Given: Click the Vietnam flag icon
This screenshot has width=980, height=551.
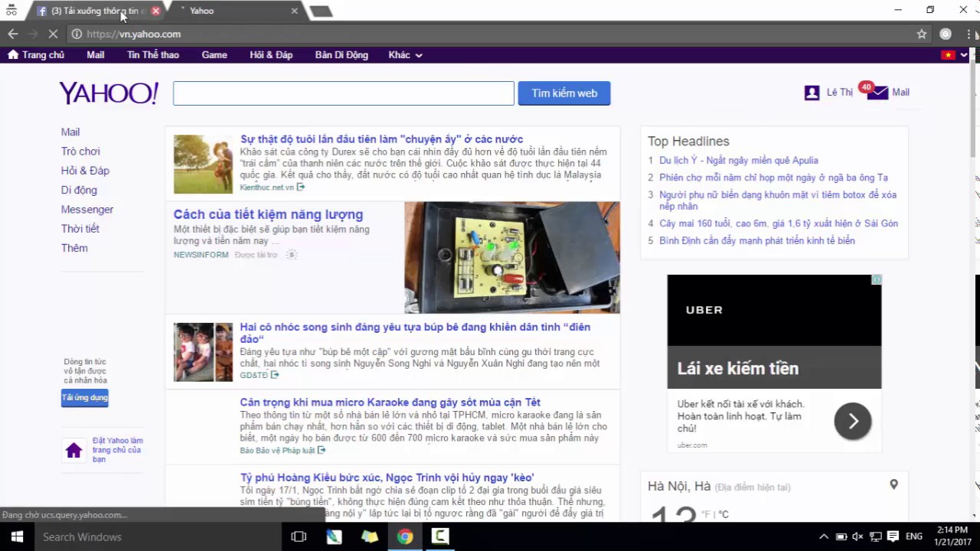Looking at the screenshot, I should click(x=949, y=55).
